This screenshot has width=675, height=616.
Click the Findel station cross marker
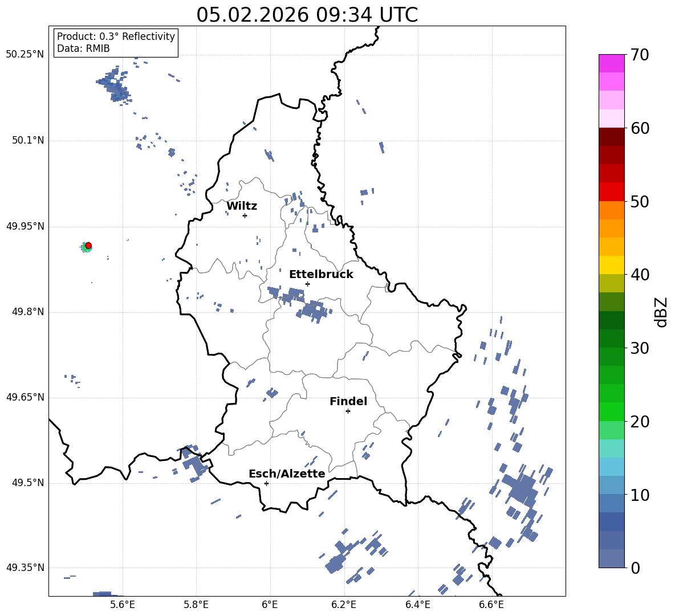click(348, 411)
